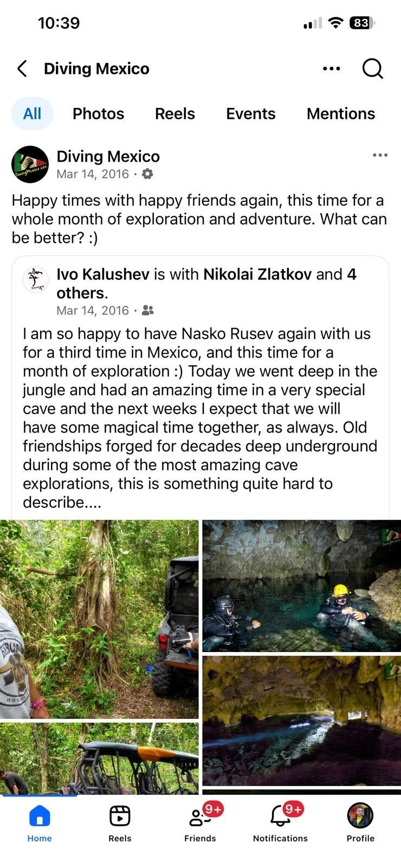Image resolution: width=401 pixels, height=868 pixels.
Task: Tap the back arrow icon
Action: (22, 69)
